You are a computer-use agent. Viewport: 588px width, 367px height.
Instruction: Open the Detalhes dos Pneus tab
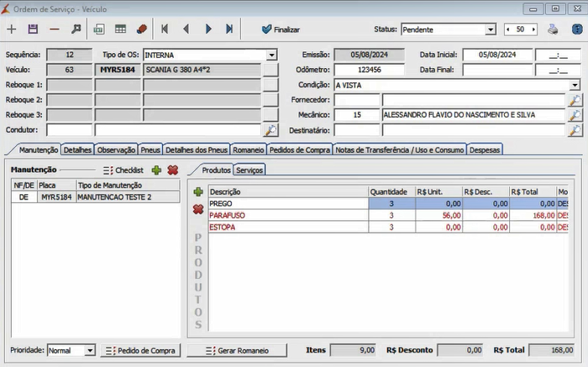point(197,150)
